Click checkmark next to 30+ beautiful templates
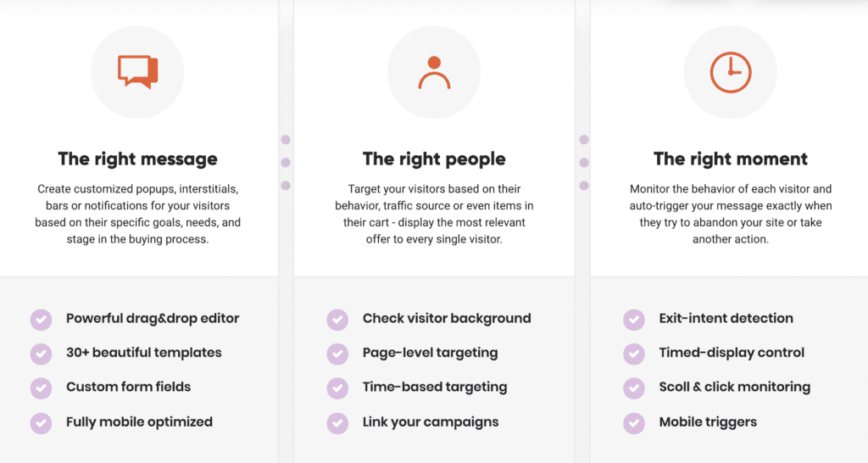The image size is (868, 463). 41,353
